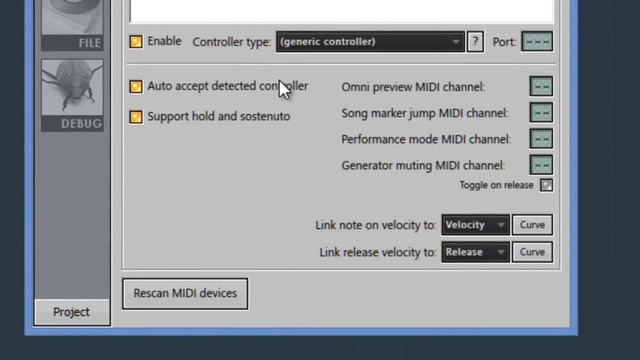The image size is (640, 360).
Task: Open the Debug settings beetle icon
Action: 72,95
